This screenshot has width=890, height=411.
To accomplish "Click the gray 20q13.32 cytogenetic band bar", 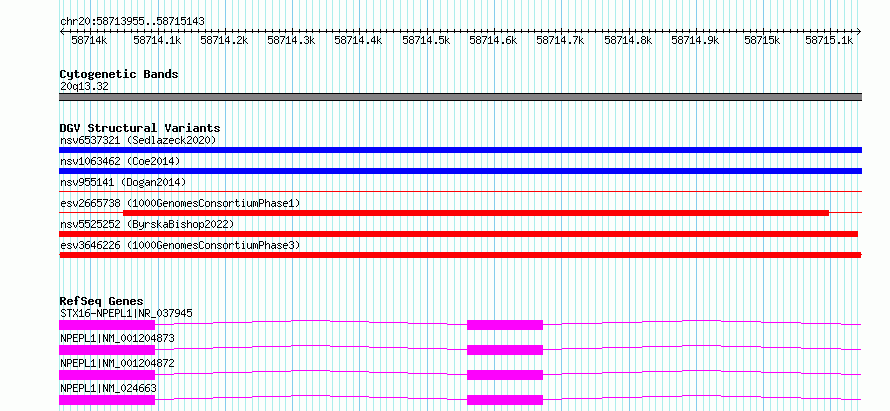I will 460,97.
